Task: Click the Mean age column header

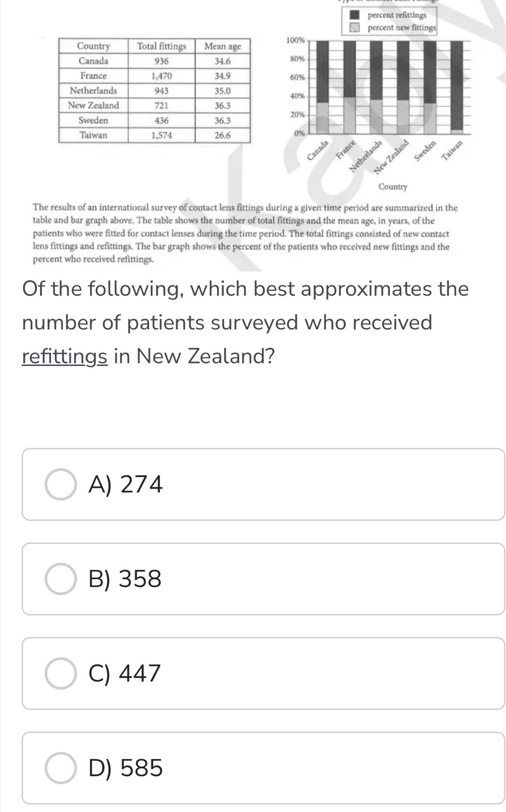Action: point(222,46)
